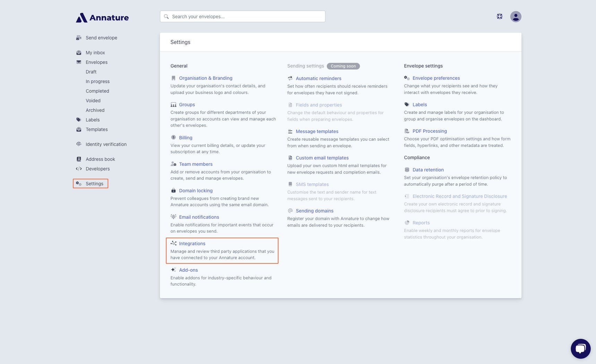Open Custom email templates

pyautogui.click(x=322, y=158)
